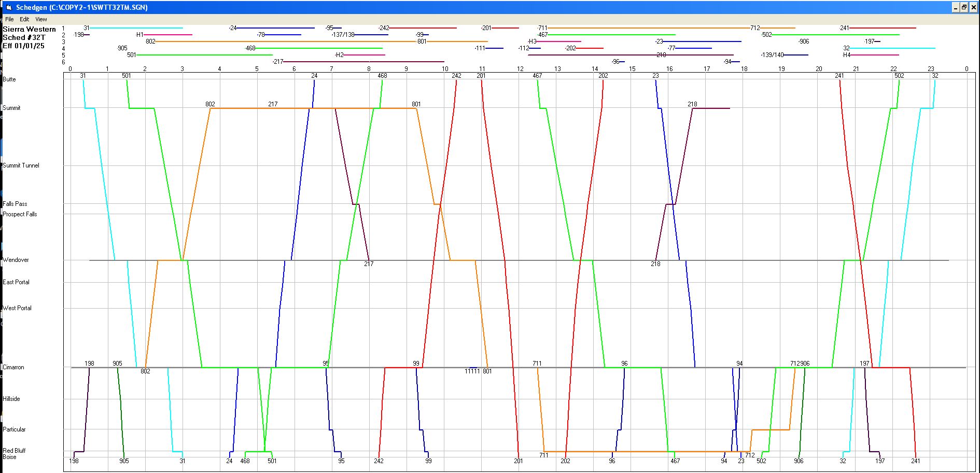Viewport: 980px width, 473px height.
Task: Select legend entry 139/140
Action: (x=772, y=55)
